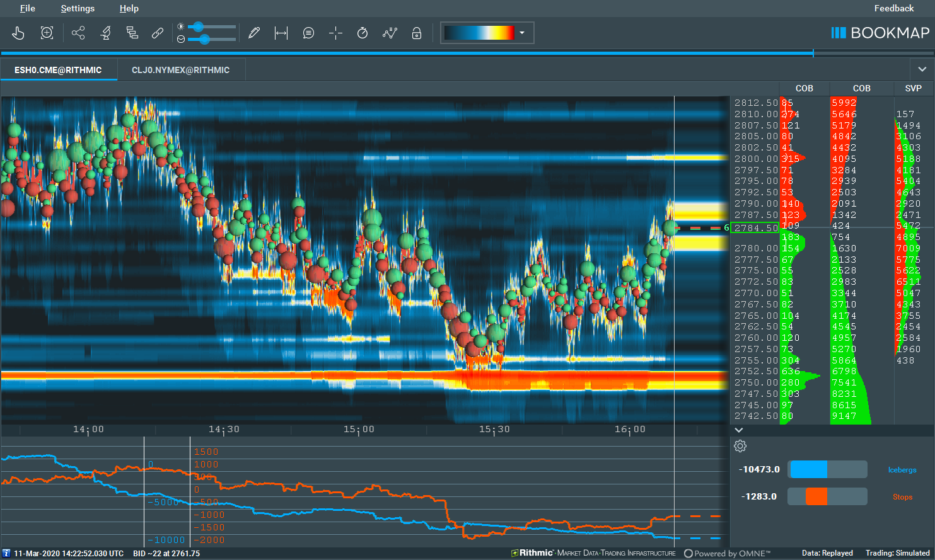Click the Feedback button

click(893, 8)
